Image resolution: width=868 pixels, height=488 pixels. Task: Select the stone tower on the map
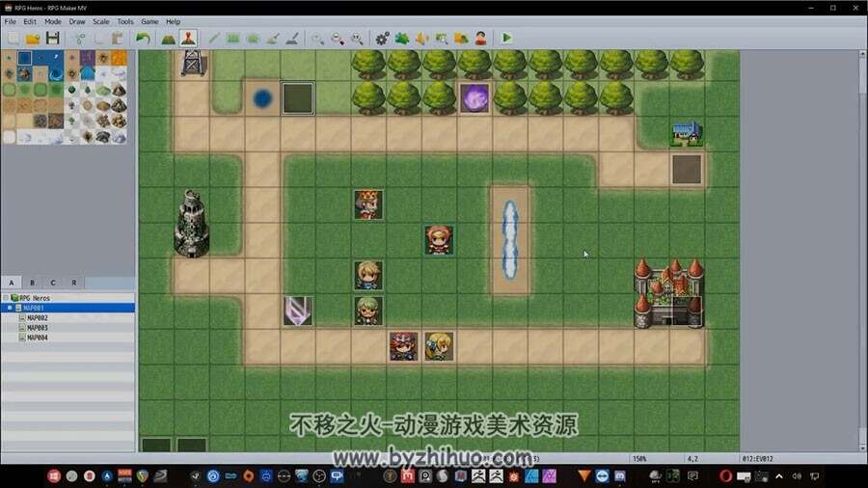click(x=192, y=224)
